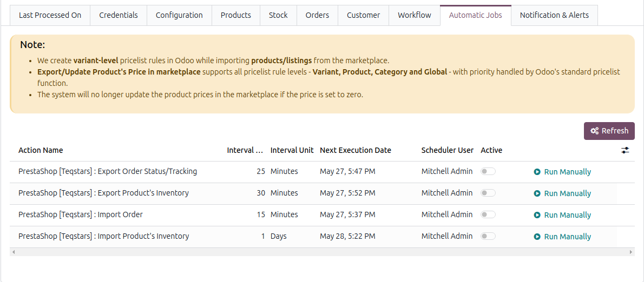Click the scrollbar left arrow
Image resolution: width=644 pixels, height=282 pixels.
click(14, 252)
